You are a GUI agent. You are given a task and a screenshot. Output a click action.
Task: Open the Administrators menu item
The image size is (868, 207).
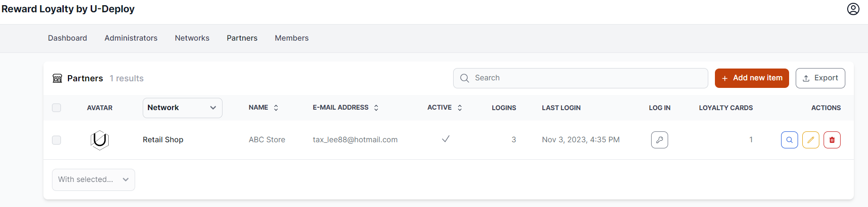point(131,38)
